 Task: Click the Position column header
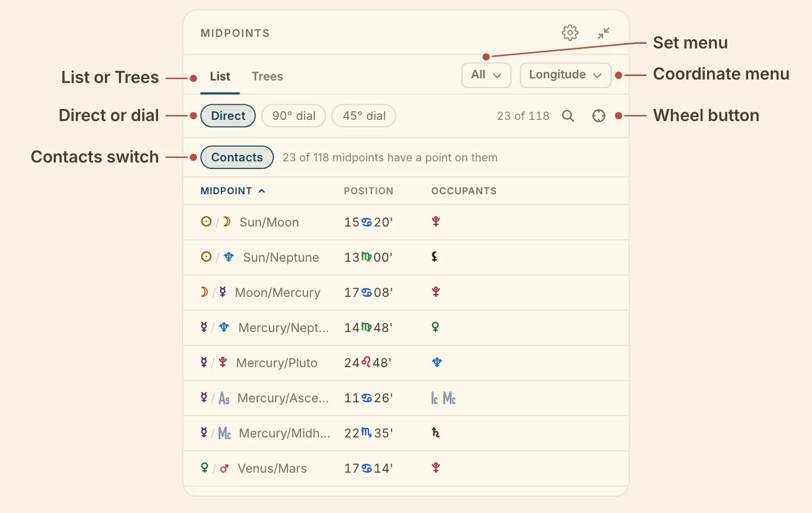point(369,191)
